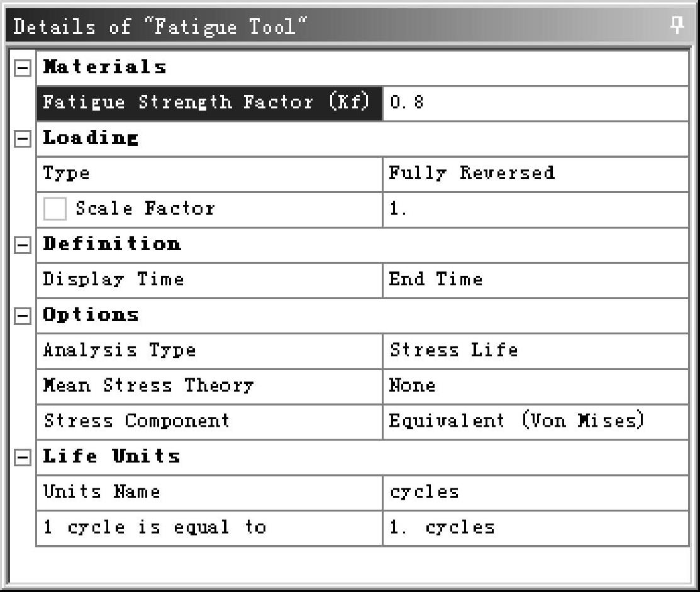Select the Fatigue Strength Factor (Kf) label
700x592 pixels.
click(209, 103)
